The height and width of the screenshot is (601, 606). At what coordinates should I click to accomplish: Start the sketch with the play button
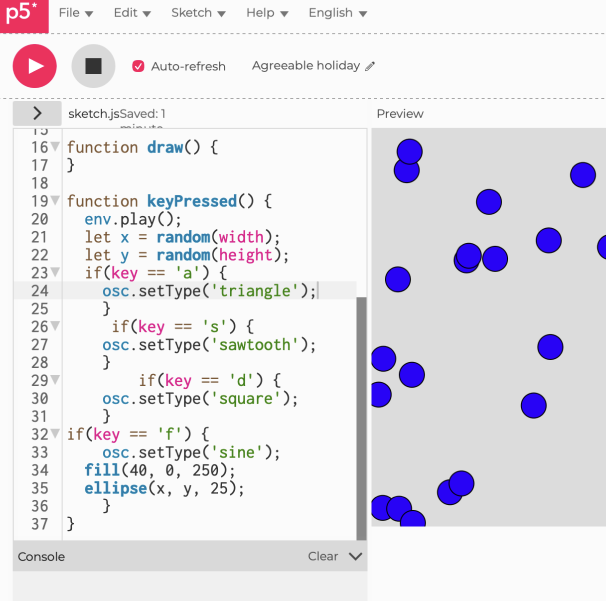point(35,66)
